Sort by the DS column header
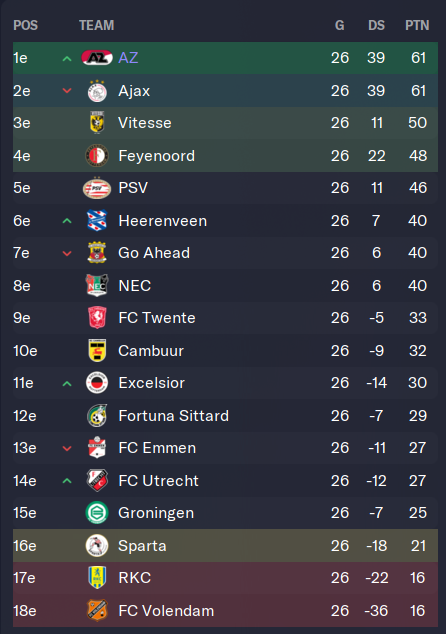446x634 pixels. 376,25
